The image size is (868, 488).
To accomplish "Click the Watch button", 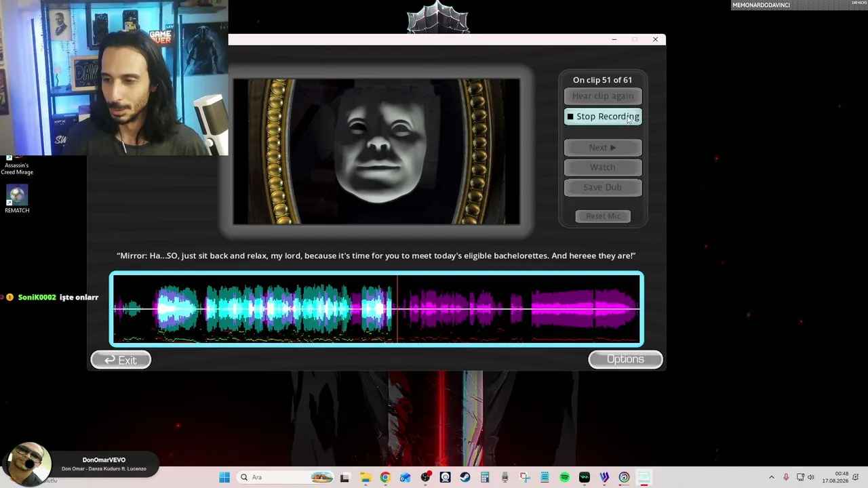I will (603, 167).
